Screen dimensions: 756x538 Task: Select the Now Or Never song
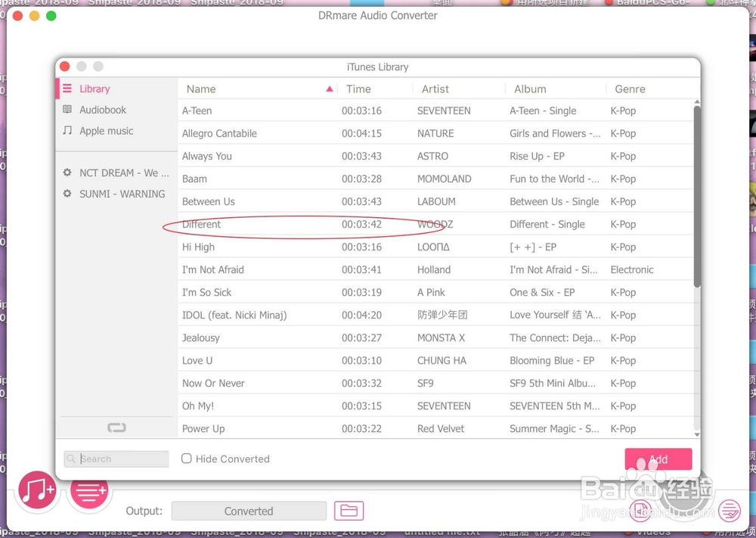click(435, 383)
